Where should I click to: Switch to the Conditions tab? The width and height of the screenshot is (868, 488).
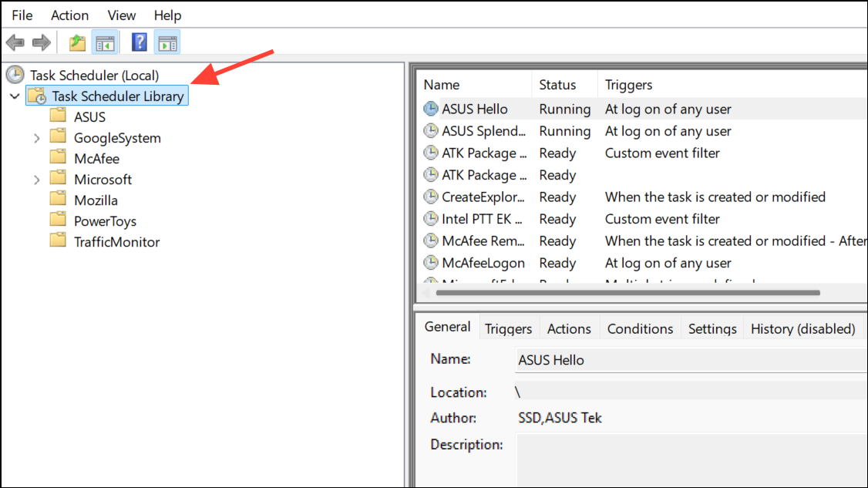pos(640,329)
